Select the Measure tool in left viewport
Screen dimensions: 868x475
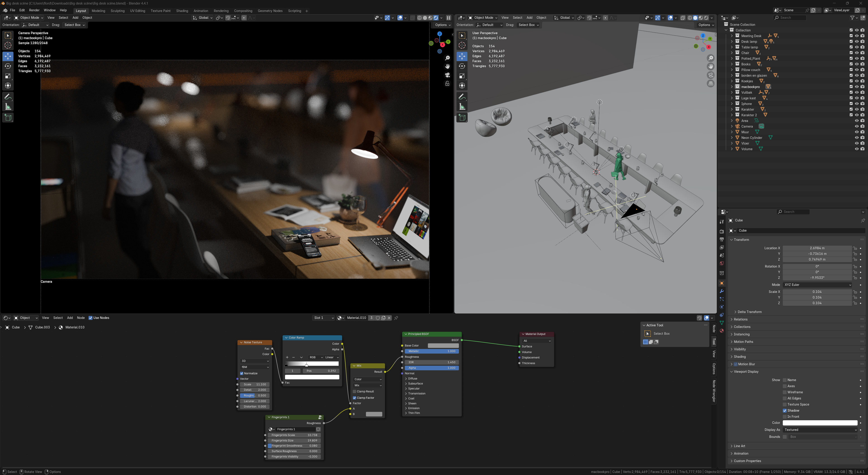[x=8, y=107]
